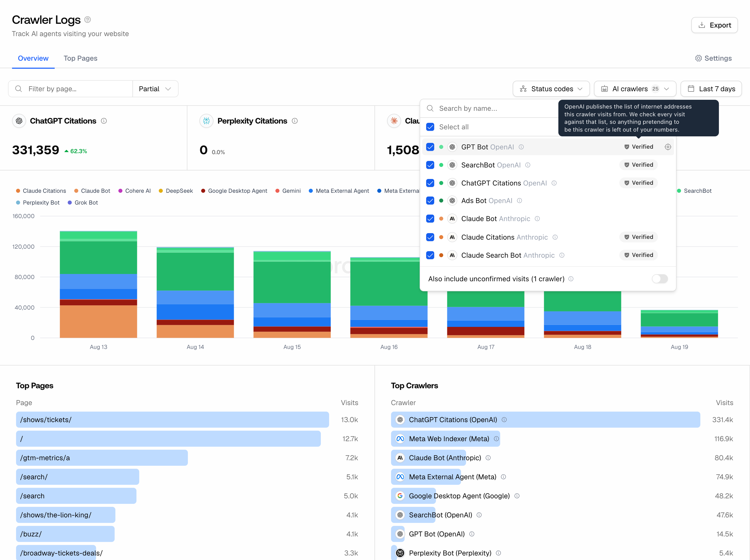
Task: Open the gear settings icon on GPT Bot row
Action: [668, 147]
